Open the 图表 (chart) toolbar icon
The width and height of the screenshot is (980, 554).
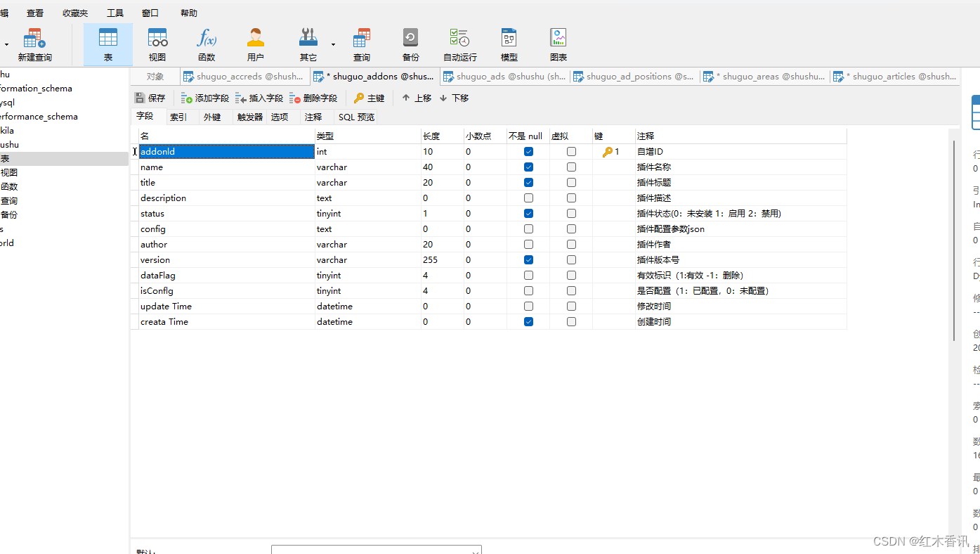click(558, 45)
